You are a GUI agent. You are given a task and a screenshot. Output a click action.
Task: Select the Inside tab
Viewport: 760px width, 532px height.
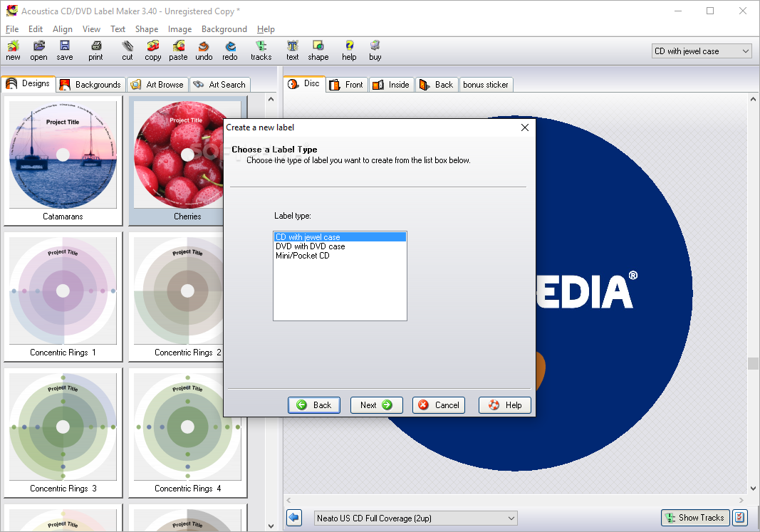point(392,84)
